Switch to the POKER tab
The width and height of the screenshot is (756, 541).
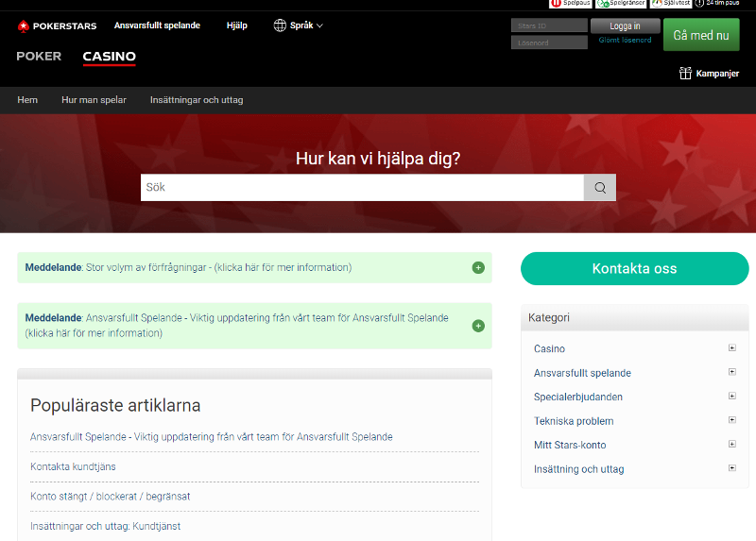[39, 57]
